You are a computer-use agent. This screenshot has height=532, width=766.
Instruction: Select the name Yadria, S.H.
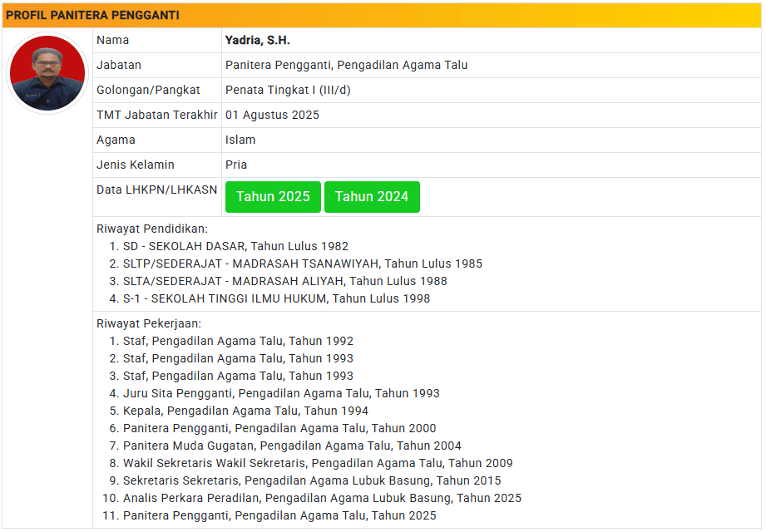257,40
